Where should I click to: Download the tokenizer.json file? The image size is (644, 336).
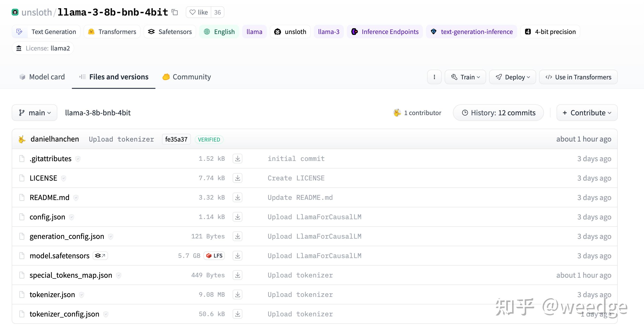tap(237, 294)
